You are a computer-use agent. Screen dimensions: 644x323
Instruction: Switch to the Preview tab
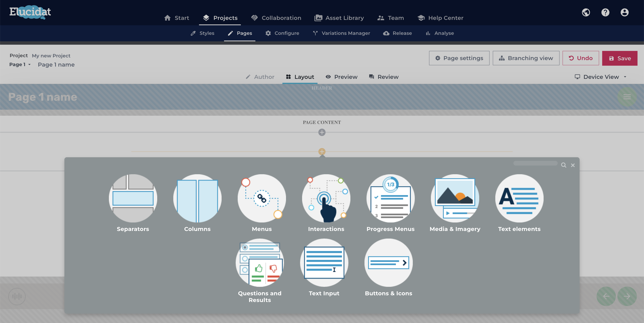pos(341,77)
